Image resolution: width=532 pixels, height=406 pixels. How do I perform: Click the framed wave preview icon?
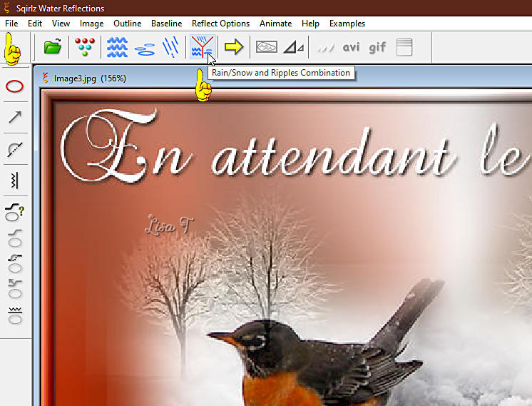266,47
